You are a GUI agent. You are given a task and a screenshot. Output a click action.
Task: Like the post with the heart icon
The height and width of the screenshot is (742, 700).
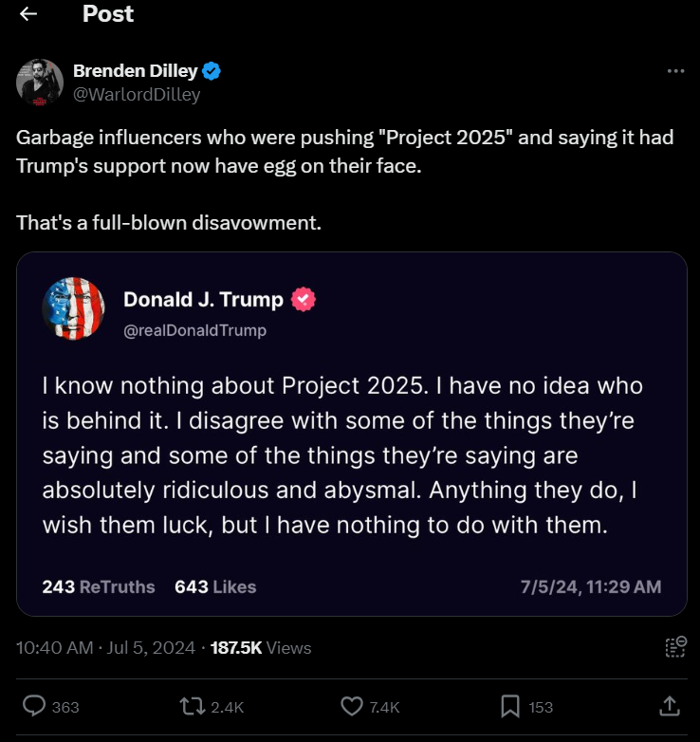click(x=352, y=707)
